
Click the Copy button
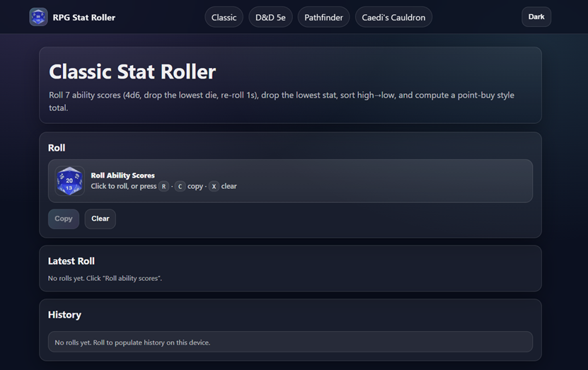[x=64, y=219]
